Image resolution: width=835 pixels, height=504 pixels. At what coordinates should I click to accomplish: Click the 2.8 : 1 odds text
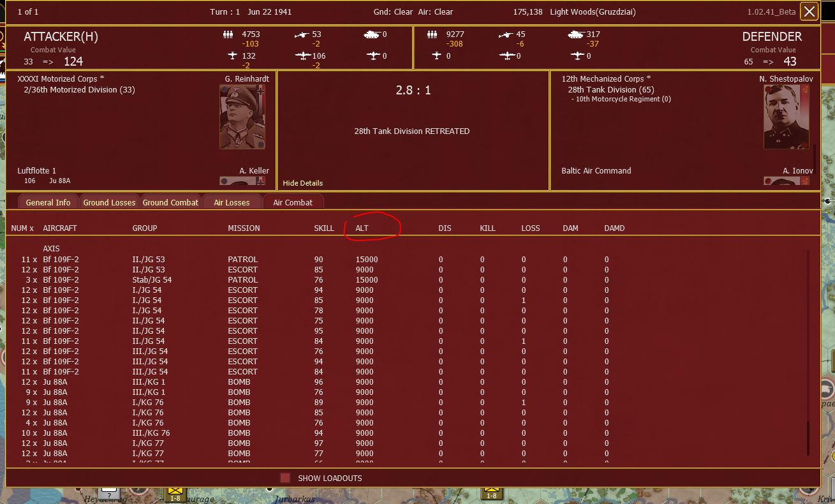[413, 90]
